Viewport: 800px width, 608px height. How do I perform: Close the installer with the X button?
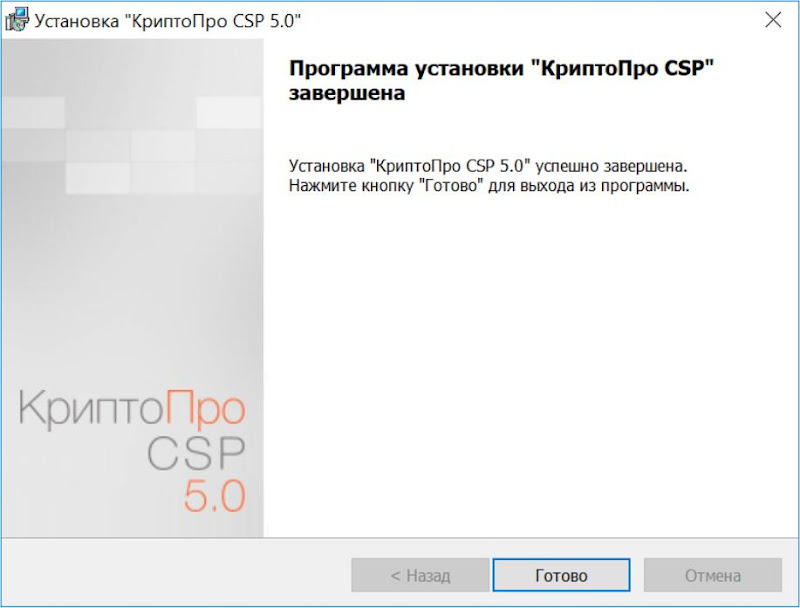(773, 20)
